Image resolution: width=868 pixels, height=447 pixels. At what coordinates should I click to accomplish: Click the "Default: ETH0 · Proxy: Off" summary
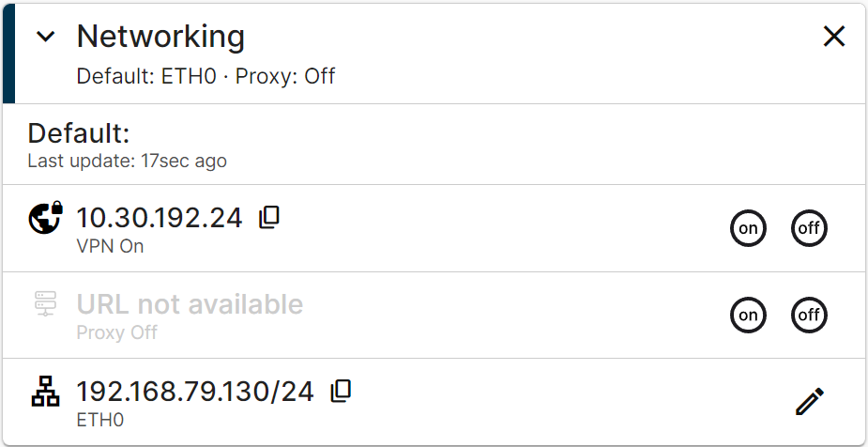point(206,76)
